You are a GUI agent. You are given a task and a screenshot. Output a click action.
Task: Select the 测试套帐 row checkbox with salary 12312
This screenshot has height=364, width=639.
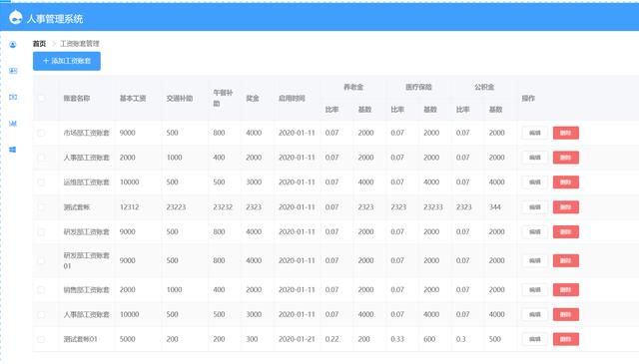[x=41, y=206]
